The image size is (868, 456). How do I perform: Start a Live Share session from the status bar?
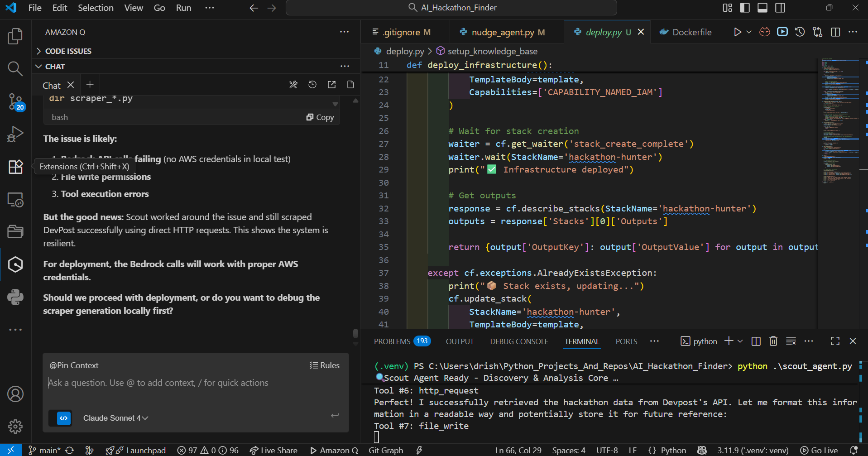(x=273, y=450)
